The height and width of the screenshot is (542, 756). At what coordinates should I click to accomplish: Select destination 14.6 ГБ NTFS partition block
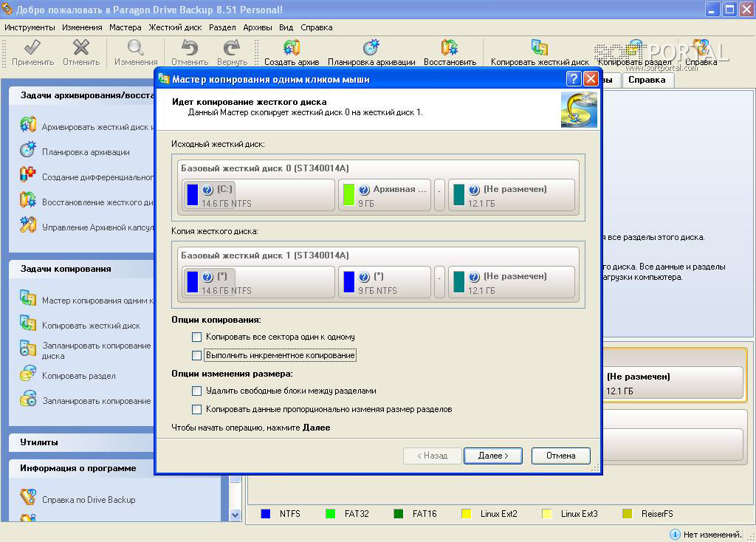tap(258, 282)
